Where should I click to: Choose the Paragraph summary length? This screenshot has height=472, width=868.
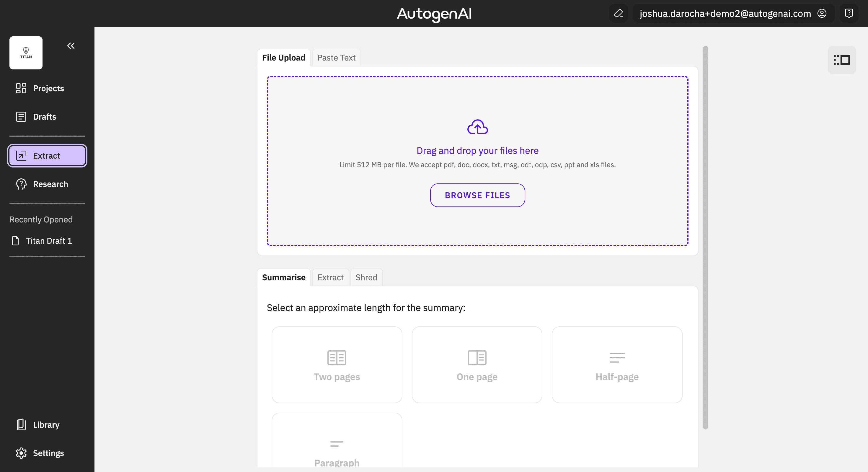(x=337, y=440)
